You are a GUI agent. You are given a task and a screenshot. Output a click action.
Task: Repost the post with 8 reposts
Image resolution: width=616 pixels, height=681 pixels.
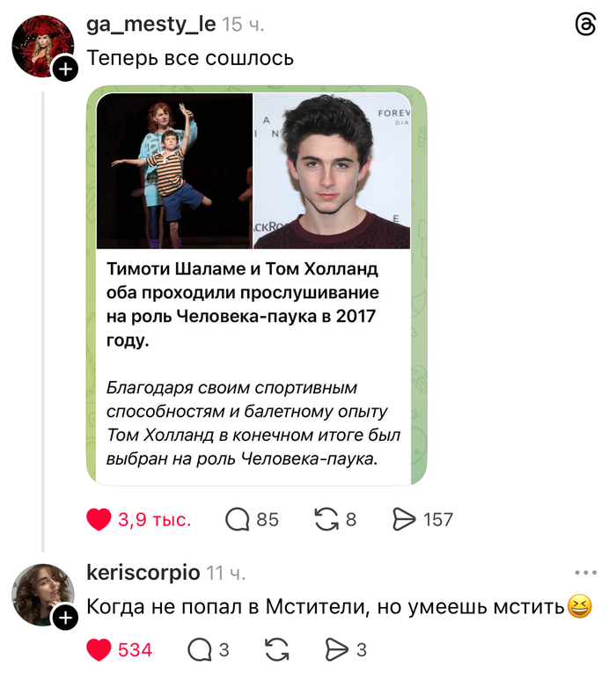click(x=326, y=519)
